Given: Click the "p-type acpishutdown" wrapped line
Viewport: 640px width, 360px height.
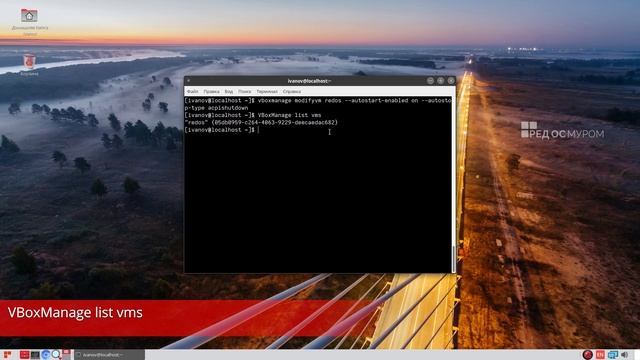Looking at the screenshot, I should (216, 108).
